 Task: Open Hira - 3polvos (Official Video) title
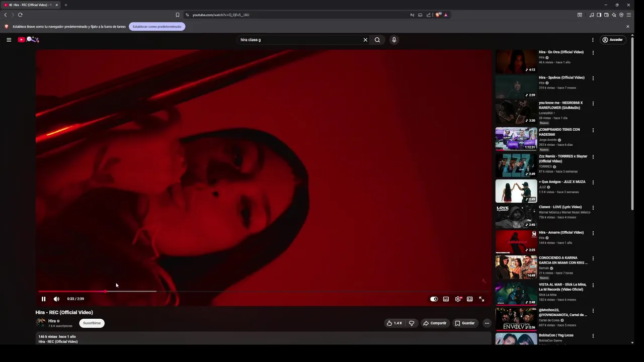coord(561,77)
